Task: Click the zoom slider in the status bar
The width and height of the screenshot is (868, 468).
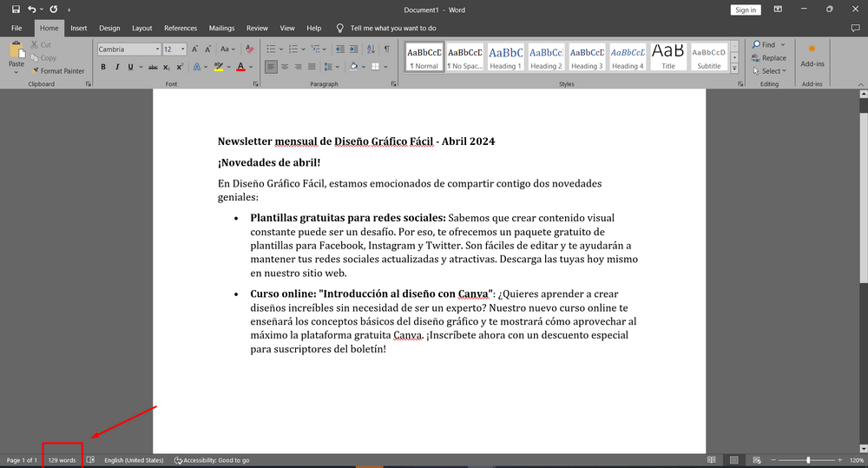Action: pos(808,460)
